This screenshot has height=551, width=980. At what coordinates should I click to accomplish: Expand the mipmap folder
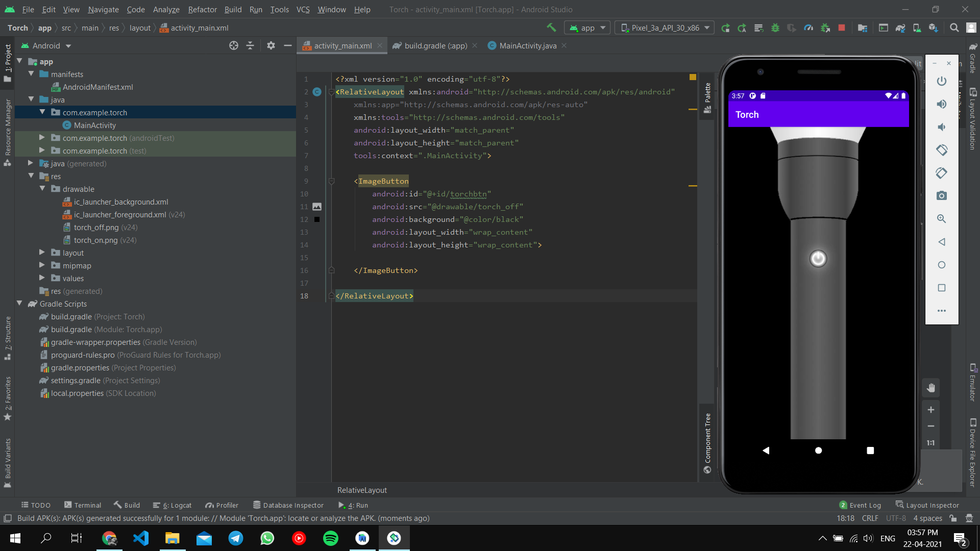(x=41, y=265)
